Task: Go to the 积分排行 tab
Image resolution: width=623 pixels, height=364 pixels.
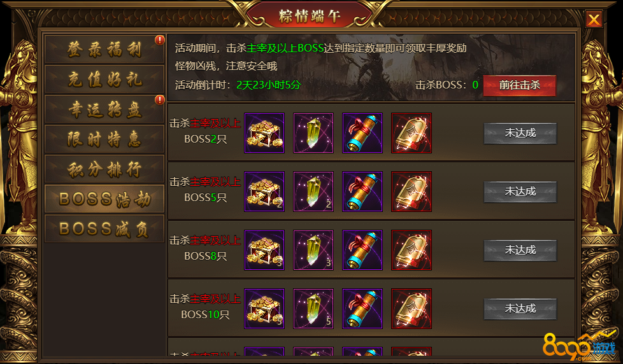Action: click(104, 169)
